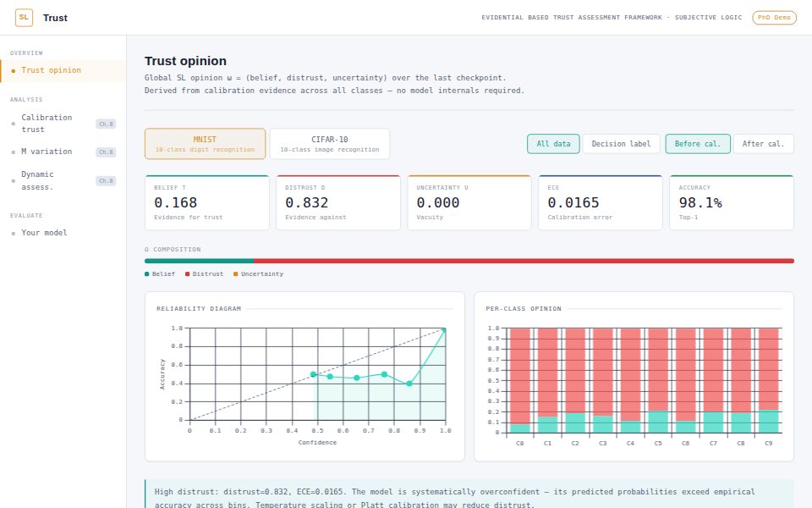Click the Accuracy 98.1% card
Image resolution: width=812 pixels, height=508 pixels.
tap(731, 202)
